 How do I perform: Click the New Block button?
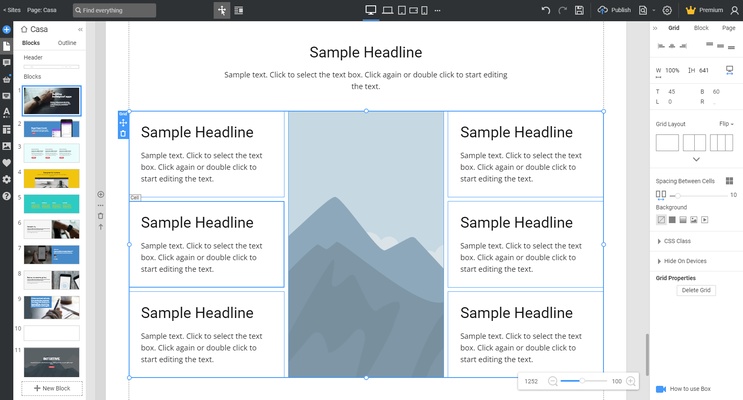tap(52, 388)
